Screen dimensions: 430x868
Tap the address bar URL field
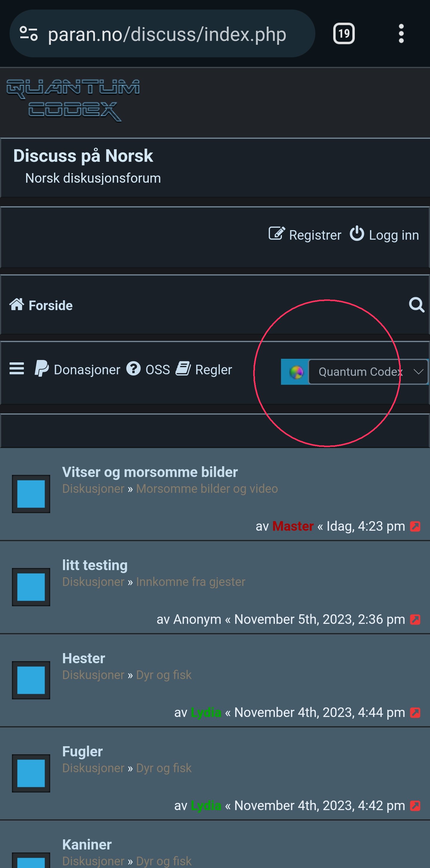(167, 34)
